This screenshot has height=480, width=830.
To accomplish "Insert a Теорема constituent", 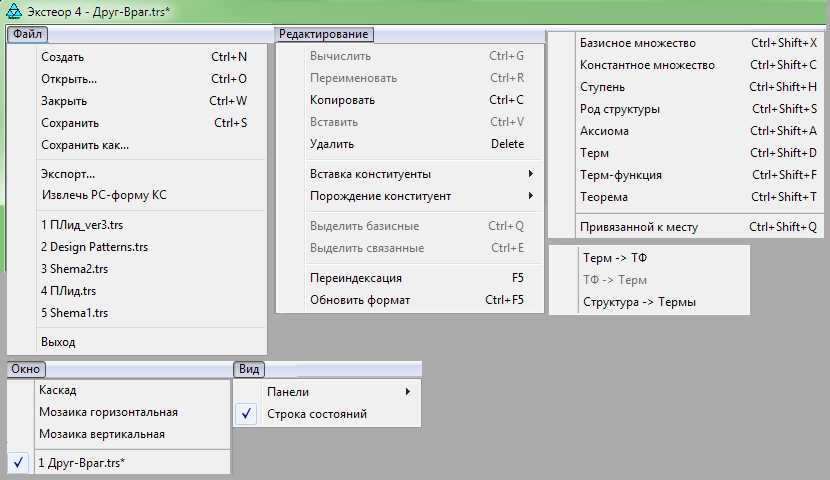I will click(604, 197).
